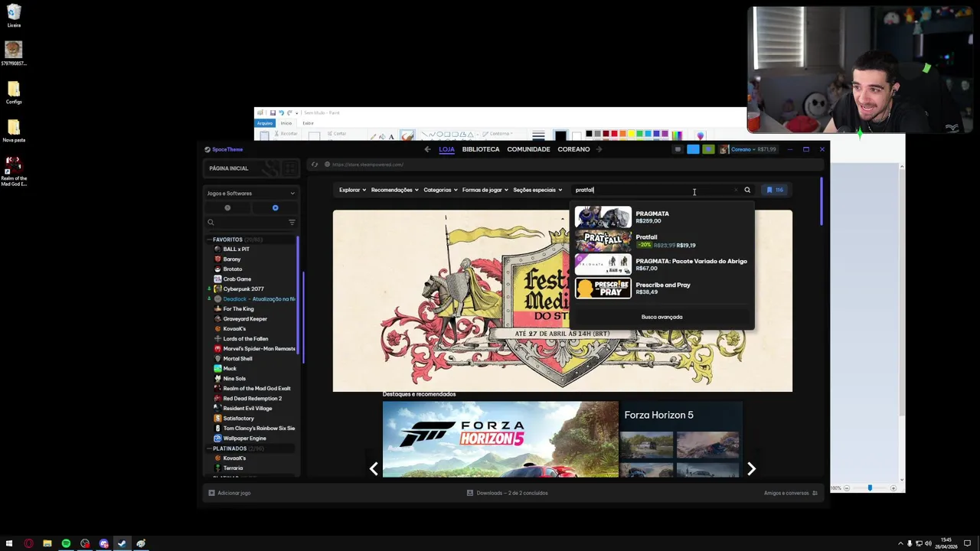The image size is (980, 551).
Task: Expand the Formas de jogar menu
Action: 485,190
